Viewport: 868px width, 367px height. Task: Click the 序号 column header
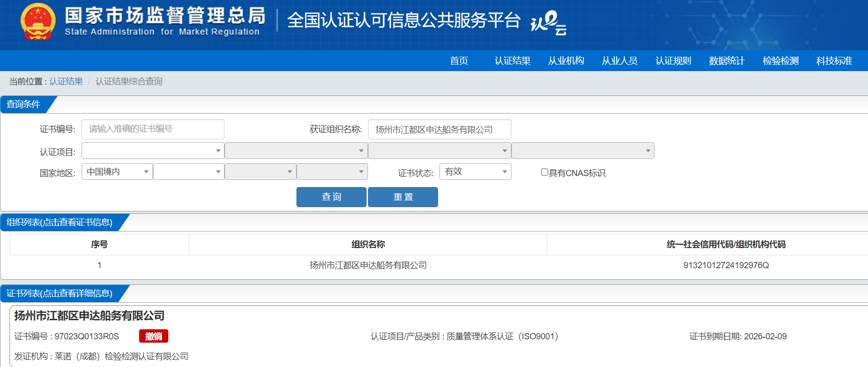tap(99, 244)
